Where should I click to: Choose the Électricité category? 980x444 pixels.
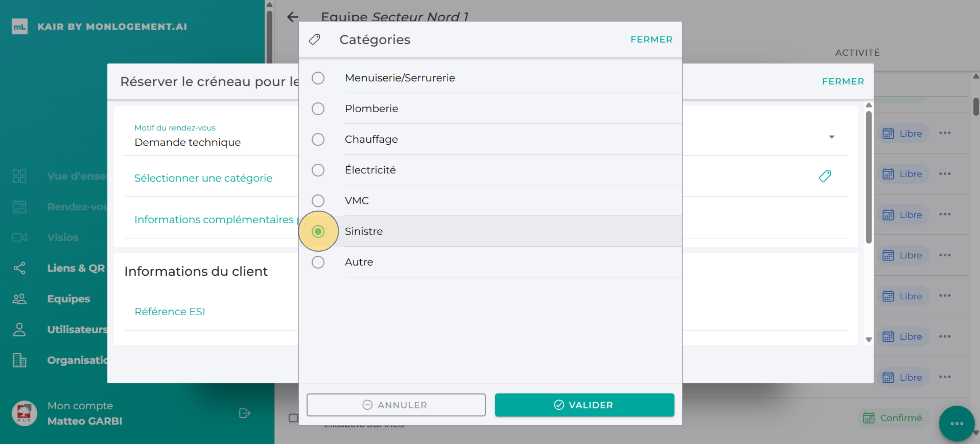point(318,170)
